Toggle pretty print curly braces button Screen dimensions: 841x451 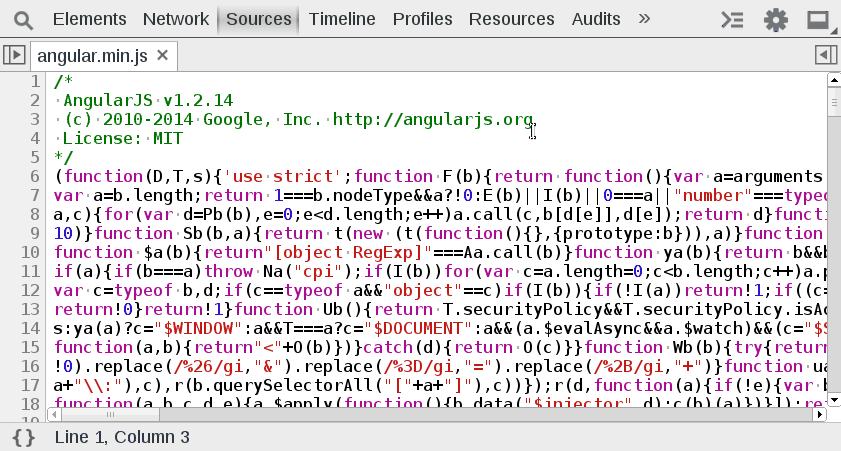[25, 437]
